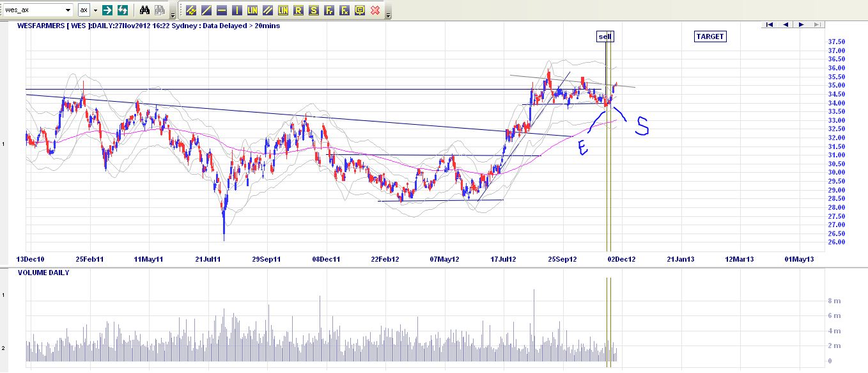868x373 pixels.
Task: Jump to last chart data button
Action: (818, 24)
